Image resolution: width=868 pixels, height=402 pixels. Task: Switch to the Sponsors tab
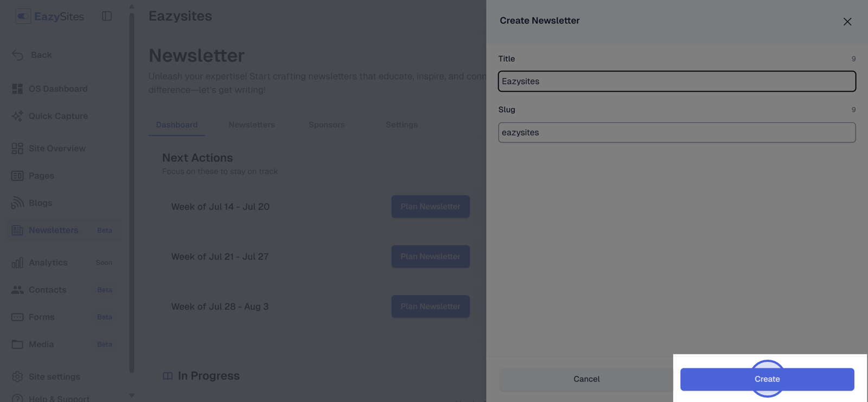tap(327, 125)
